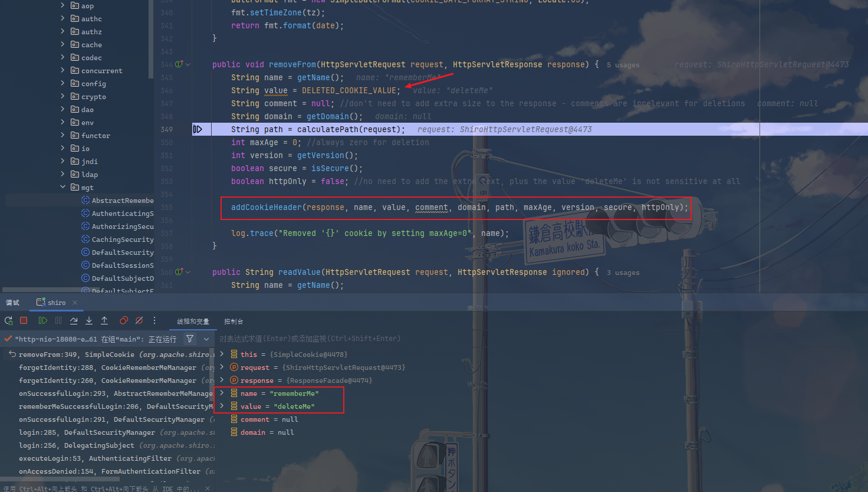Open the AbstractRemembe… class file
Image resolution: width=868 pixels, height=492 pixels.
tap(123, 201)
